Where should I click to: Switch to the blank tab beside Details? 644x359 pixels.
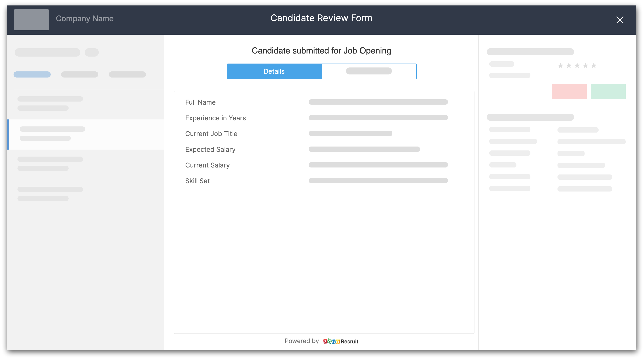click(x=369, y=71)
